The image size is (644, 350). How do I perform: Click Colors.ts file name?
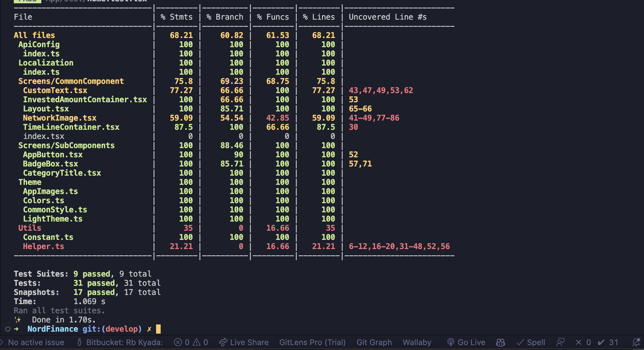(x=44, y=201)
